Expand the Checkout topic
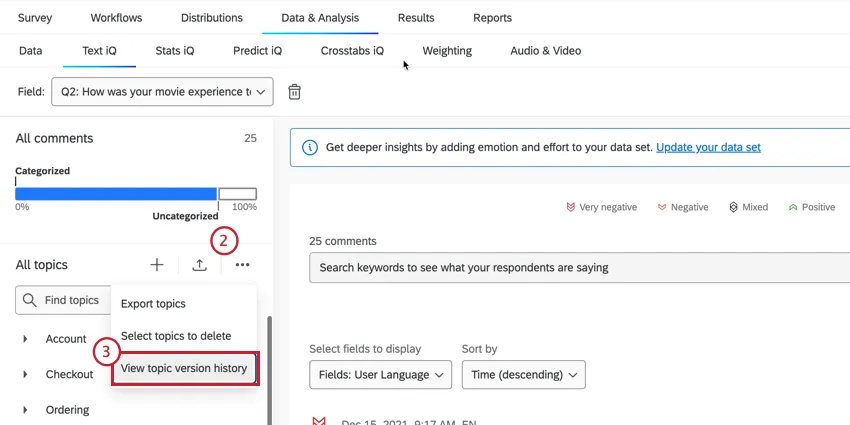This screenshot has width=850, height=425. coord(25,374)
